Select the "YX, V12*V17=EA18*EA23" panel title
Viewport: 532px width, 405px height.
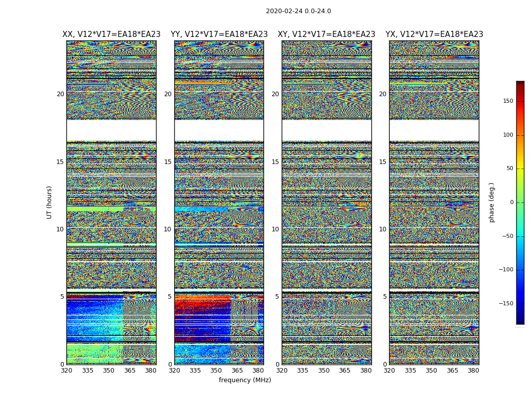pyautogui.click(x=434, y=34)
